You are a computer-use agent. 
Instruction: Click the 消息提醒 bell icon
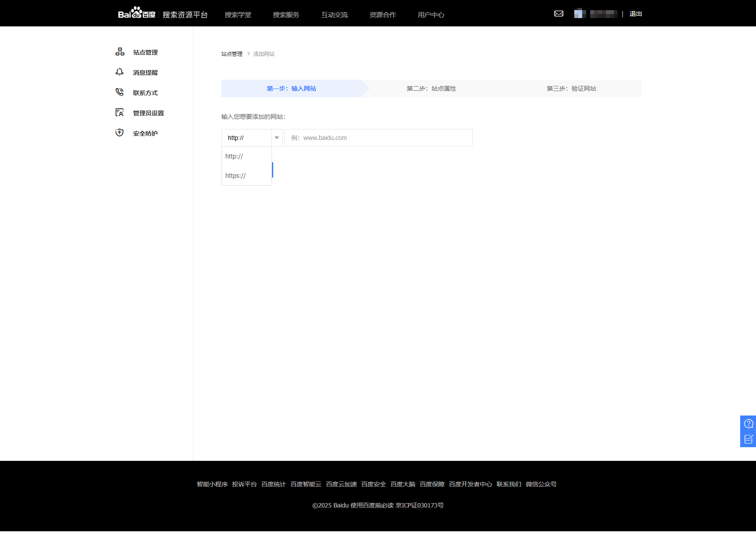point(119,72)
